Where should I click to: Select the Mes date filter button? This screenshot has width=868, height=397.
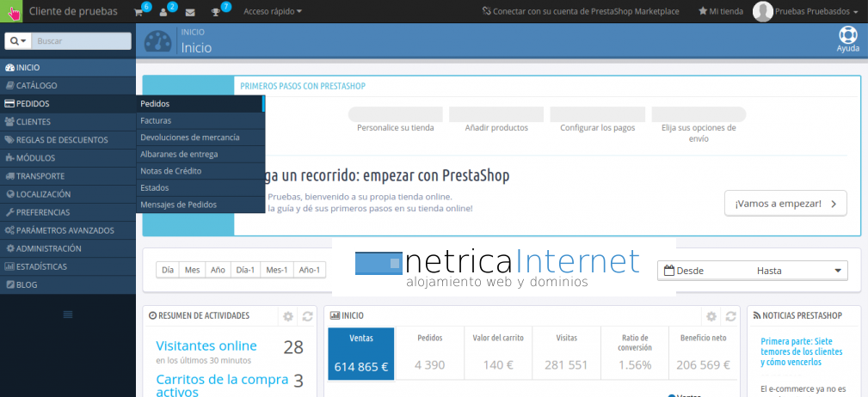192,270
